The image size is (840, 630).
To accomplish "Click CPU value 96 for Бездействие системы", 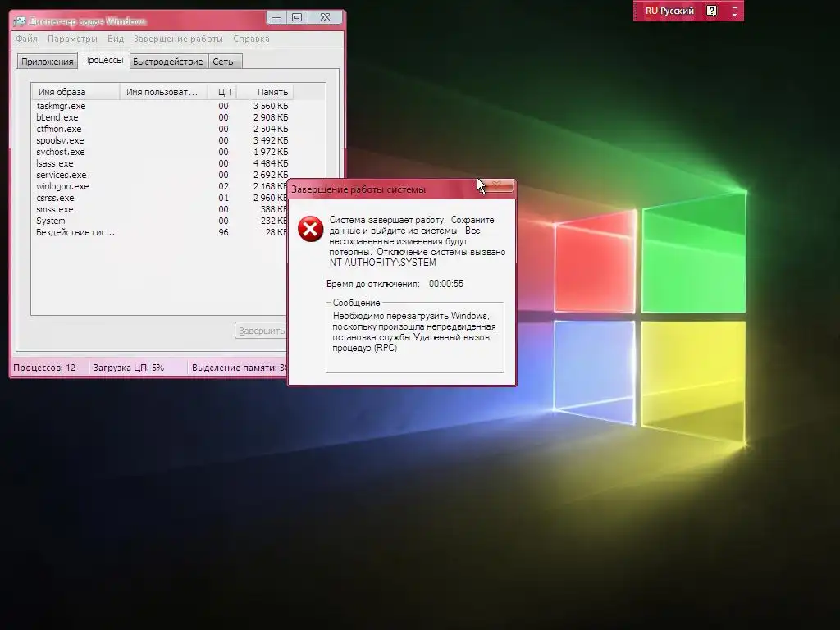I will (x=223, y=232).
